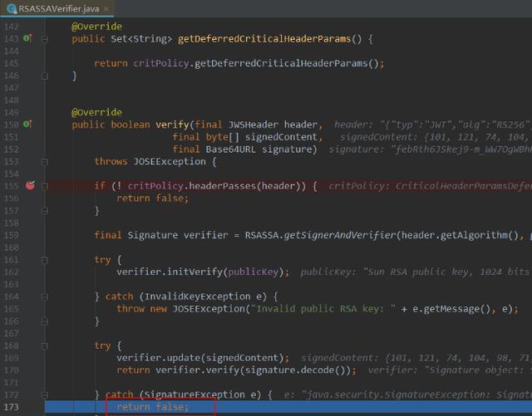Click the override gutter icon on line 150

coord(27,125)
